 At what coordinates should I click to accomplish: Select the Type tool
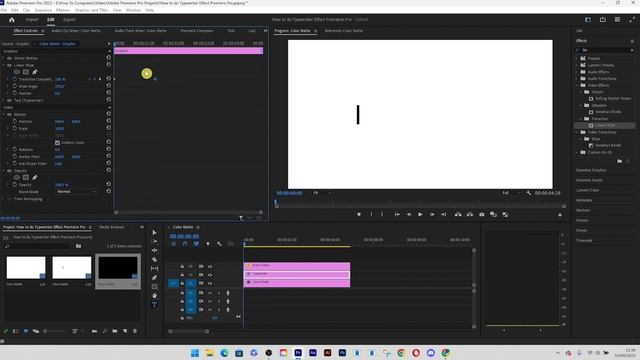(x=154, y=304)
